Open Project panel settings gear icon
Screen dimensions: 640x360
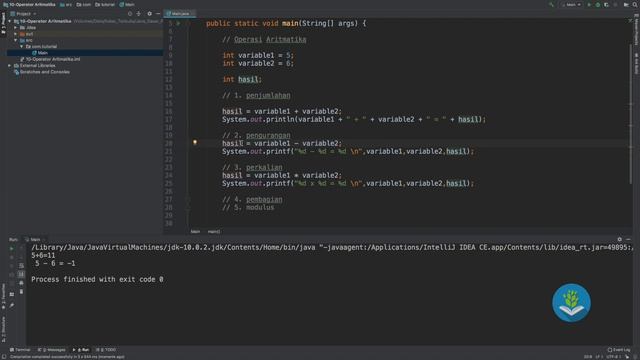pos(149,13)
